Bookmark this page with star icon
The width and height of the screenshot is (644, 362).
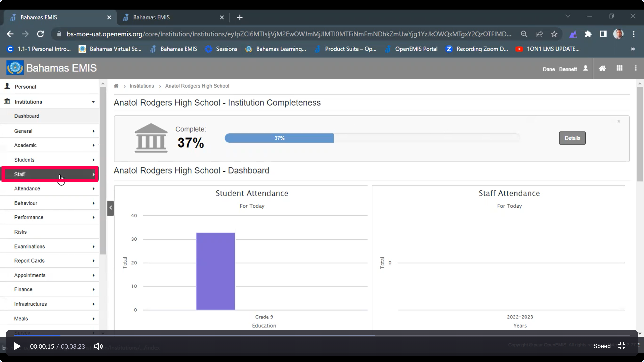click(554, 34)
